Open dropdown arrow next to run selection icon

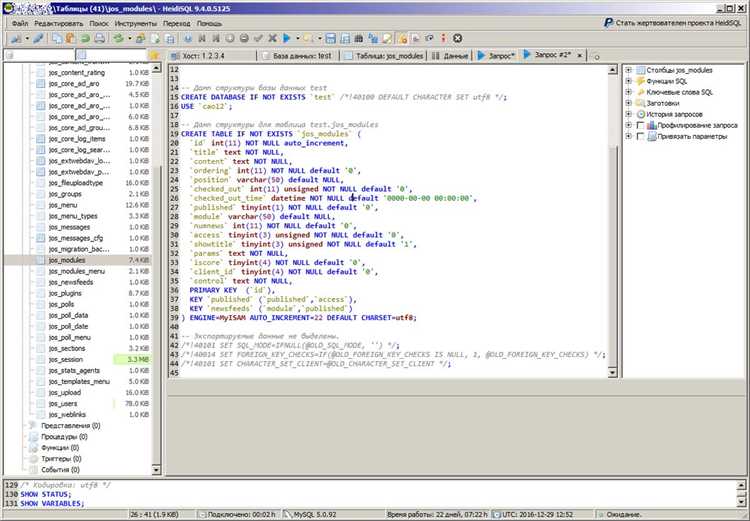(x=319, y=39)
